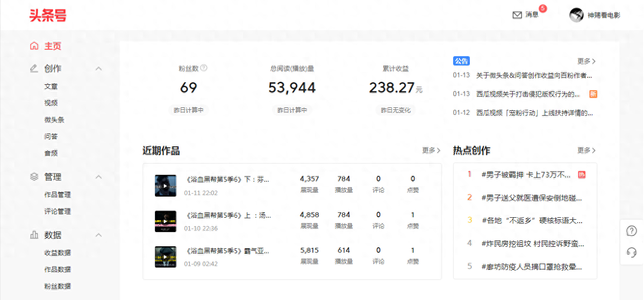
Task: Click the 昨日无变化 status label
Action: point(396,110)
